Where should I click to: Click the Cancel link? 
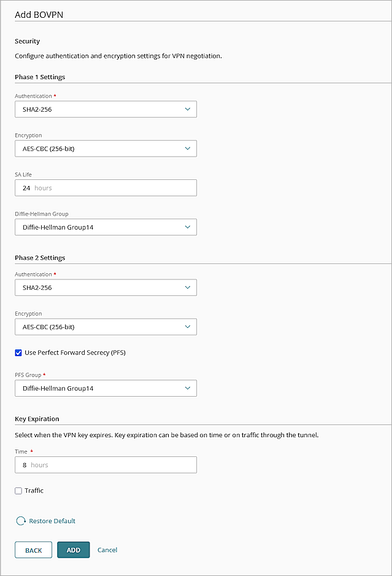point(107,550)
